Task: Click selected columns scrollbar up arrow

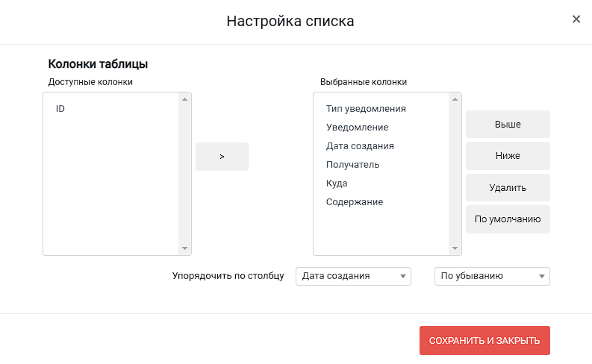Action: pyautogui.click(x=455, y=99)
